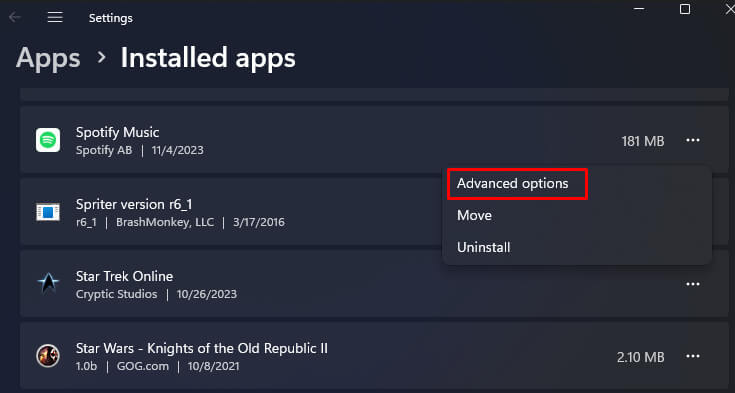Open the three-dot menu for Spotify Music
The height and width of the screenshot is (393, 735).
(x=693, y=140)
